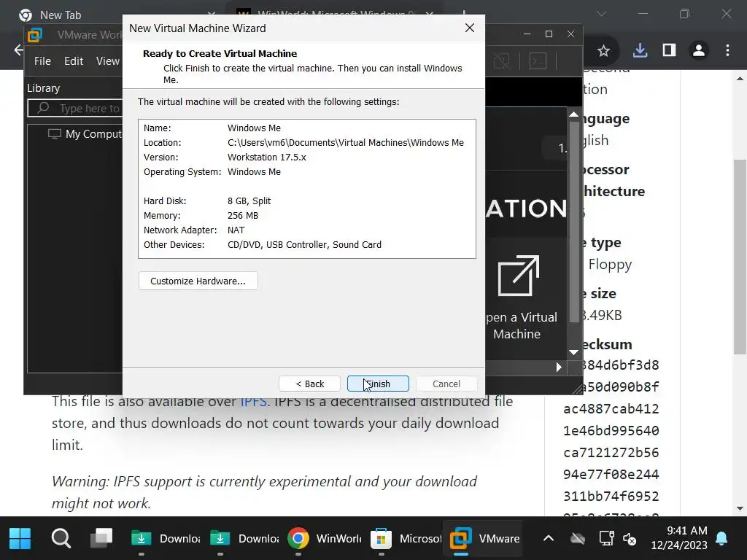Image resolution: width=747 pixels, height=560 pixels.
Task: Open the notification bell
Action: pos(721,539)
